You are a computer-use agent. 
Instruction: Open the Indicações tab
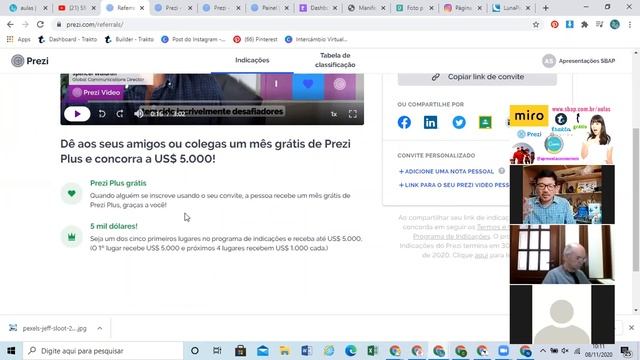coord(252,60)
